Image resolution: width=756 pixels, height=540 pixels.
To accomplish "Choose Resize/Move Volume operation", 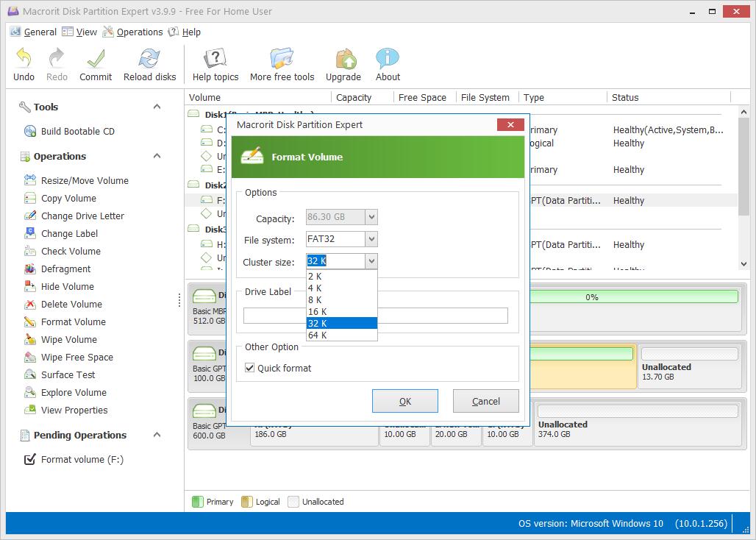I will (85, 181).
